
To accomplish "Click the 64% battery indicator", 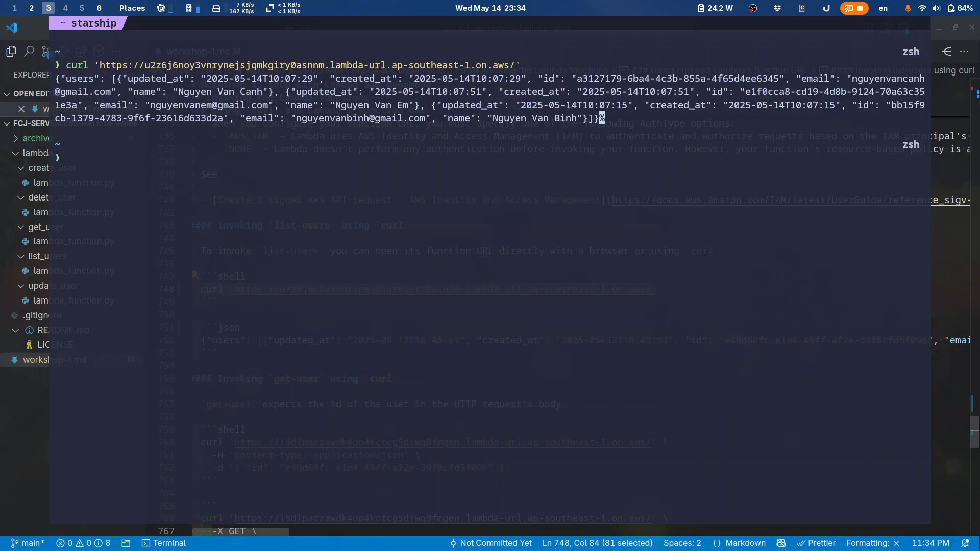I will click(x=960, y=8).
